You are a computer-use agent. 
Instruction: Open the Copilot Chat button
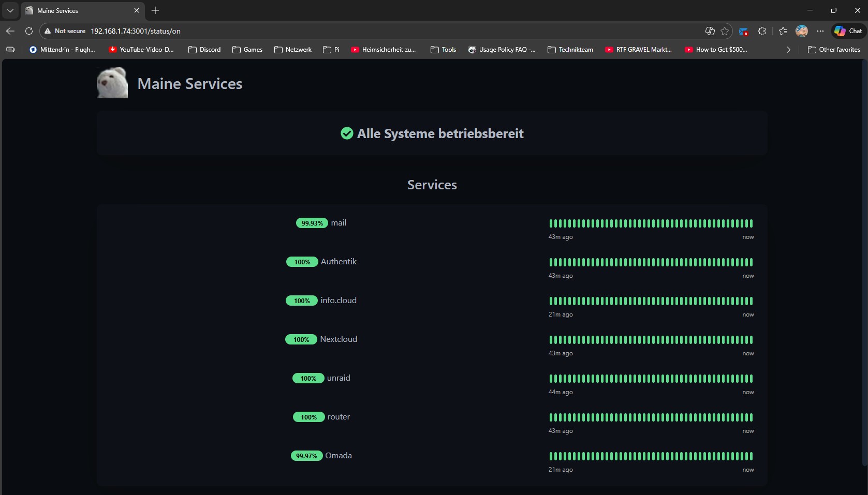pos(848,31)
